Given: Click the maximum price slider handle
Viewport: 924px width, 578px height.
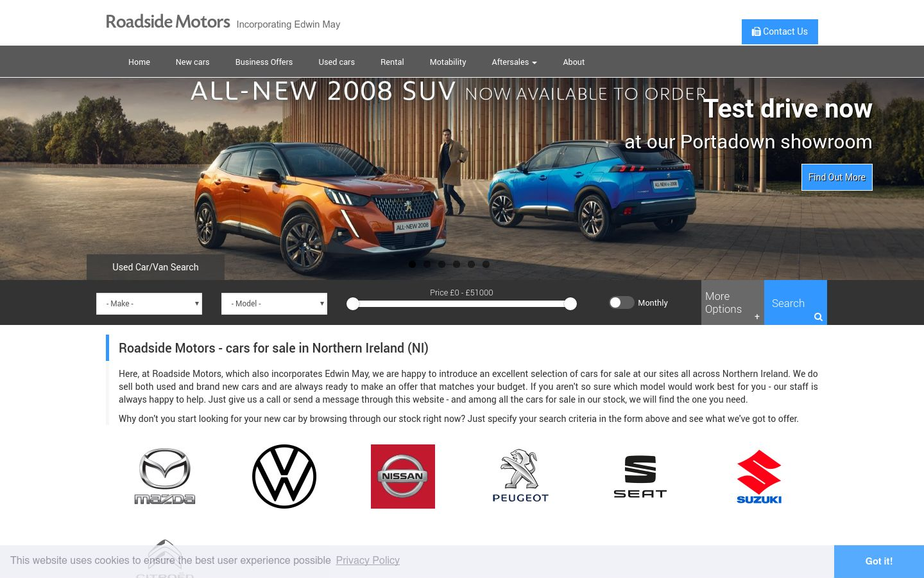Looking at the screenshot, I should pyautogui.click(x=570, y=304).
